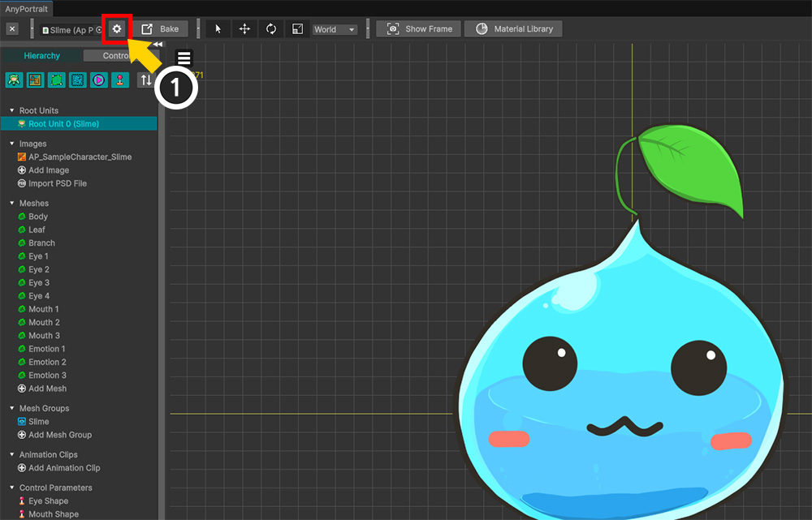The height and width of the screenshot is (520, 812).
Task: Open the World coordinate dropdown
Action: [335, 29]
